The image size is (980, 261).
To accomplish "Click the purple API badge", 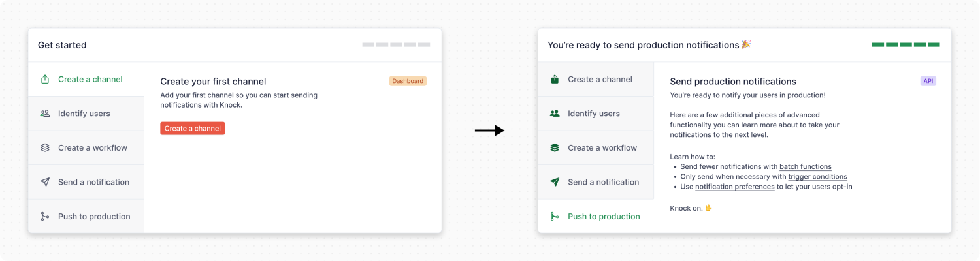I will [x=928, y=82].
